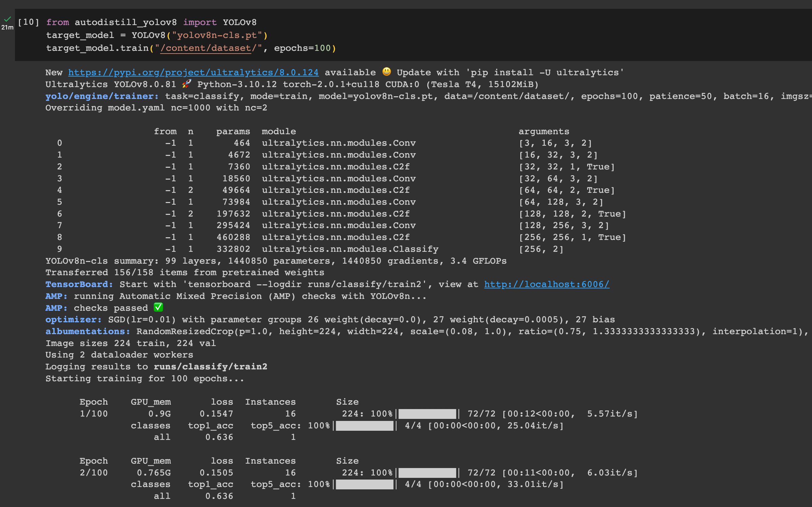Click epoch 2 validation 4/4 progress bar
This screenshot has height=507, width=812.
pyautogui.click(x=365, y=484)
